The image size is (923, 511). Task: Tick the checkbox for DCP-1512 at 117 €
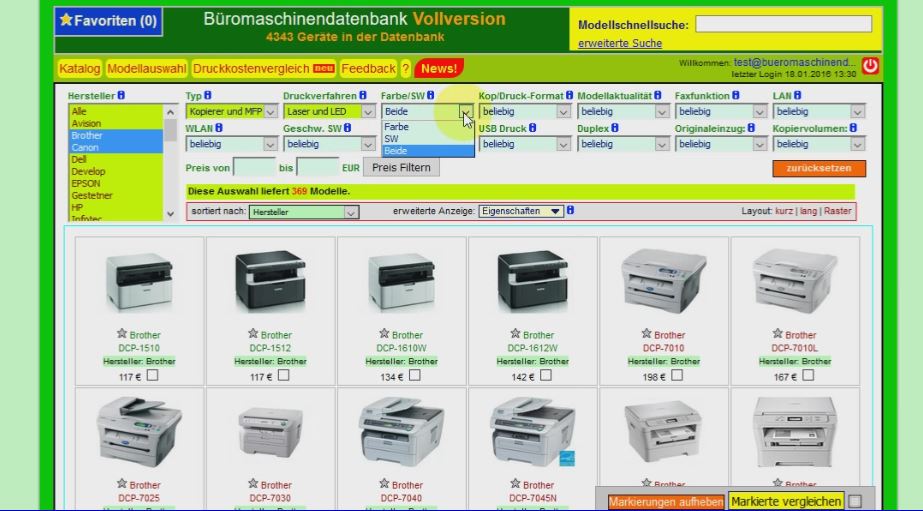(x=284, y=375)
